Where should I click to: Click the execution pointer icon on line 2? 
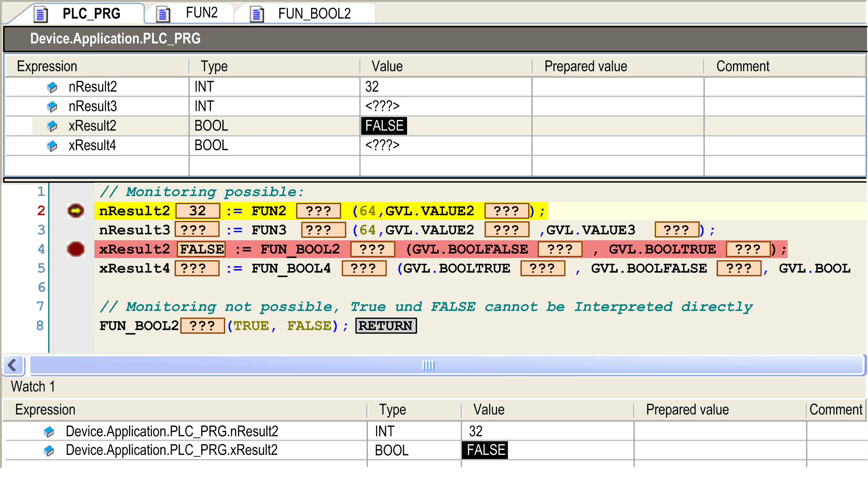pyautogui.click(x=76, y=211)
